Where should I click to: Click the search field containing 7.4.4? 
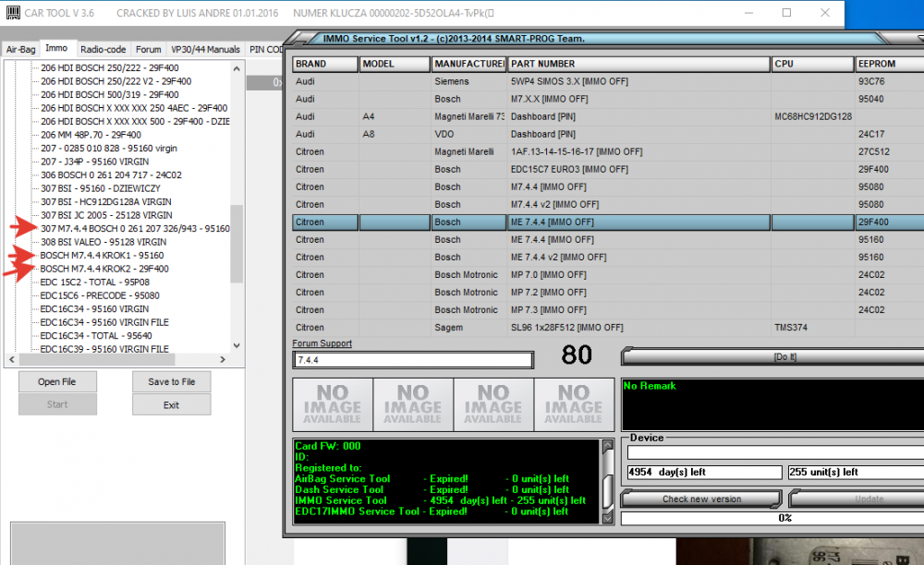413,360
